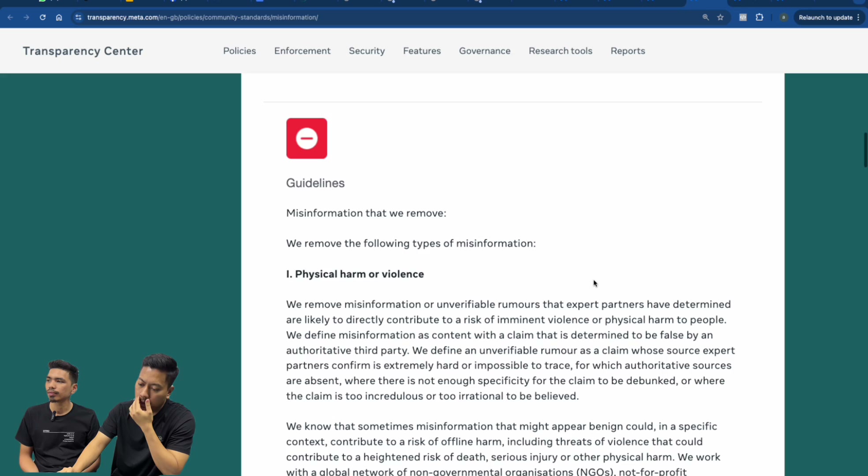Bookmark this page with the star icon
This screenshot has height=476, width=868.
pyautogui.click(x=720, y=17)
